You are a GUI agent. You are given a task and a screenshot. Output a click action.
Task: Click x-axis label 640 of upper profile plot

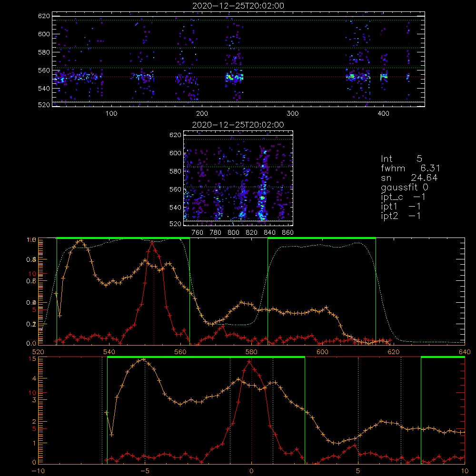[465, 352]
